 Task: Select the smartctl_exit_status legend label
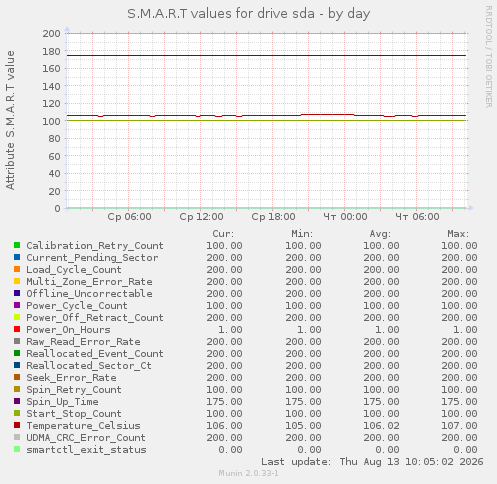tap(86, 450)
